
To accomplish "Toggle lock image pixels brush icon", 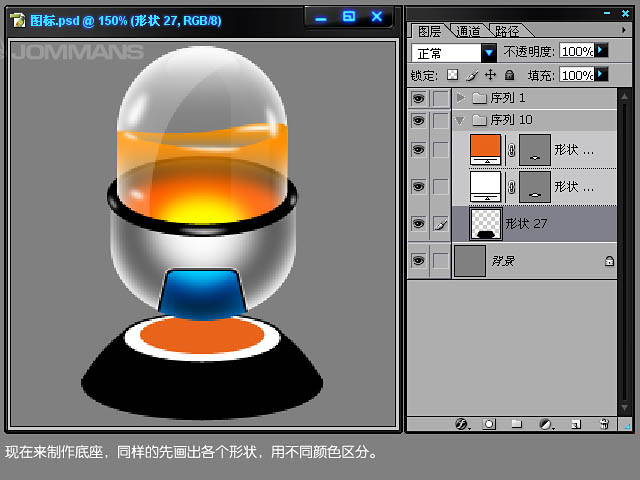I will [471, 75].
